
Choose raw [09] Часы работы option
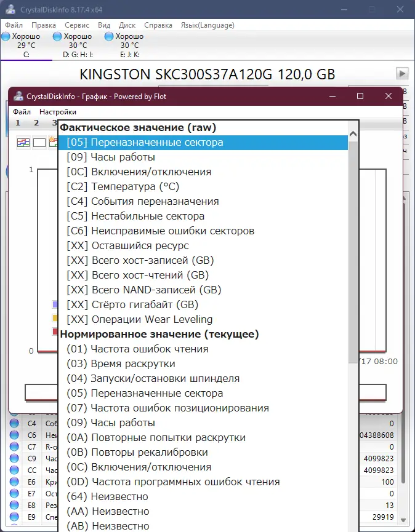click(203, 157)
